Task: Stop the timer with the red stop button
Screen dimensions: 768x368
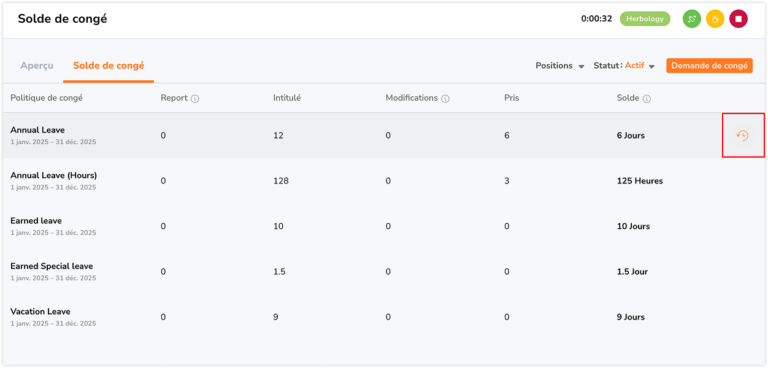Action: pyautogui.click(x=739, y=19)
